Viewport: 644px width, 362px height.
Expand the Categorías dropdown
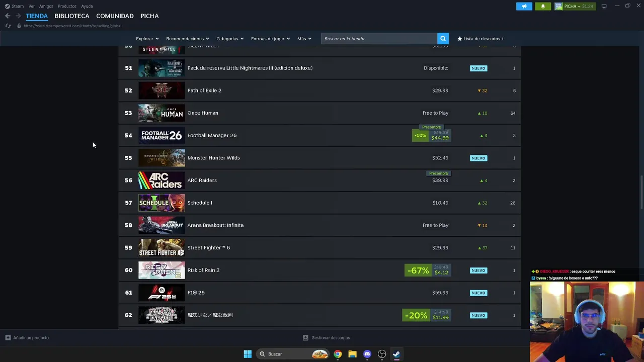click(x=230, y=39)
